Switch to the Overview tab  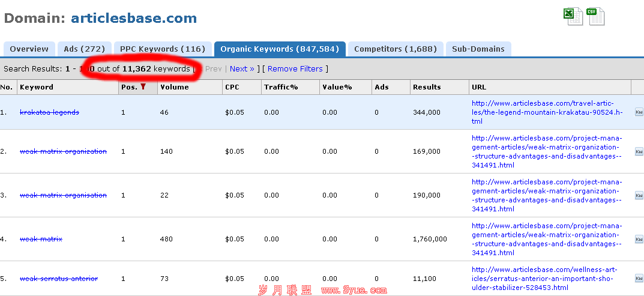coord(29,49)
